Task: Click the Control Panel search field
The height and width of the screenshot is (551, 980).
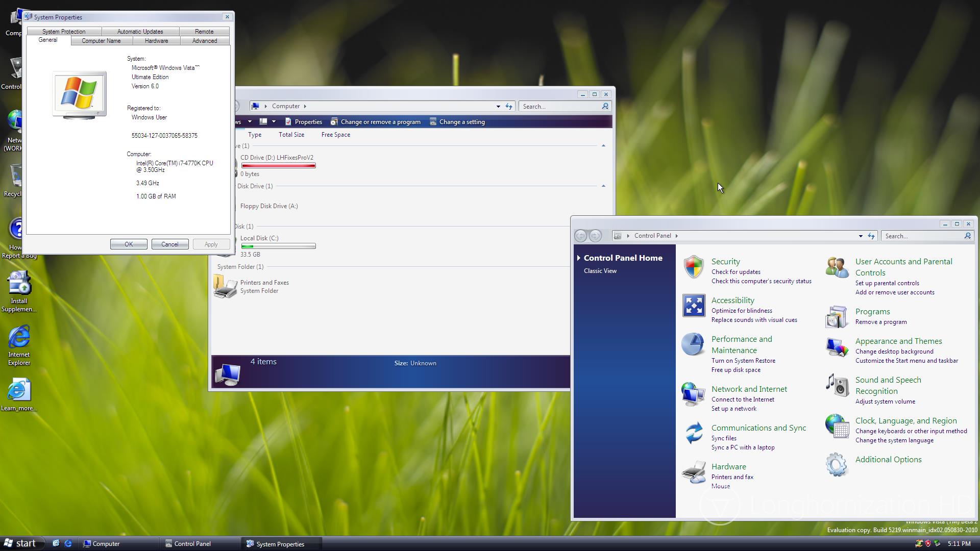Action: pyautogui.click(x=922, y=236)
